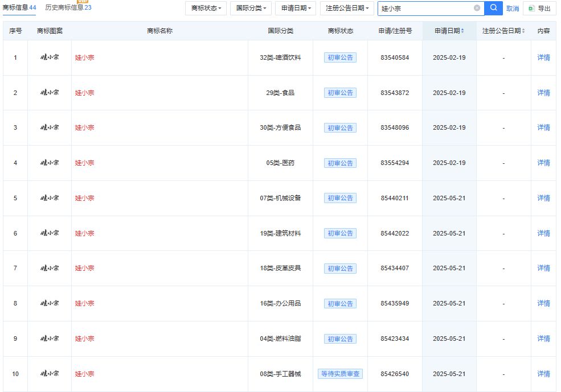Clear the search box with the X icon
Screen dimensions: 561x392
tap(477, 8)
